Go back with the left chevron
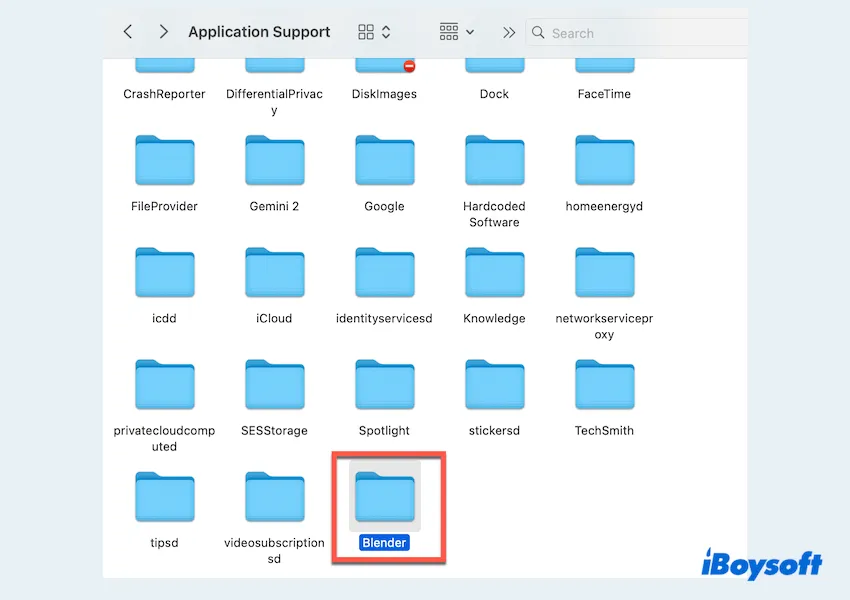The image size is (850, 600). click(x=128, y=32)
